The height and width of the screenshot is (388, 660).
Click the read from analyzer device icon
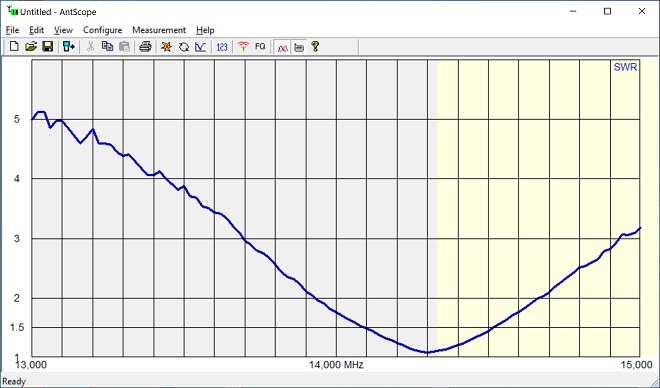point(69,47)
